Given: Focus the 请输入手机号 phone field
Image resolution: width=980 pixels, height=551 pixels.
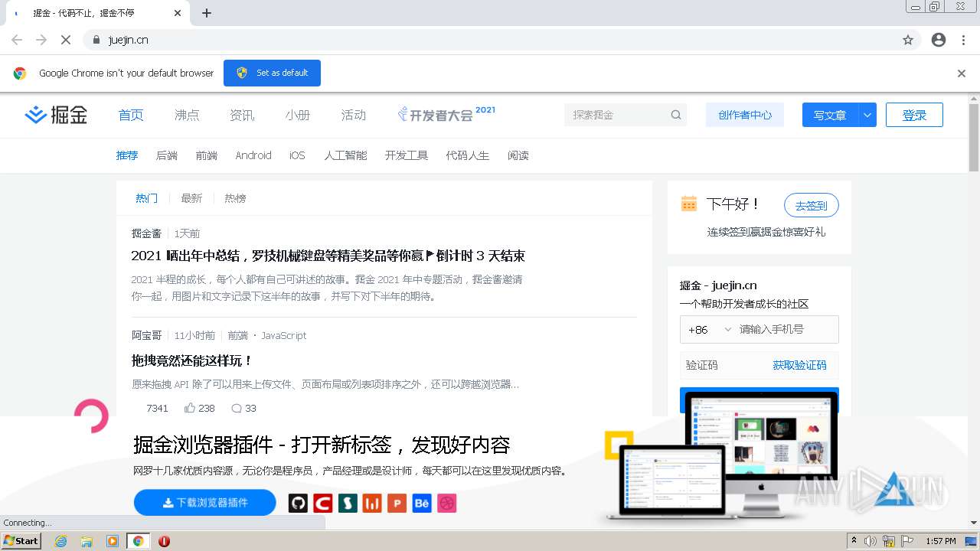Looking at the screenshot, I should click(786, 330).
